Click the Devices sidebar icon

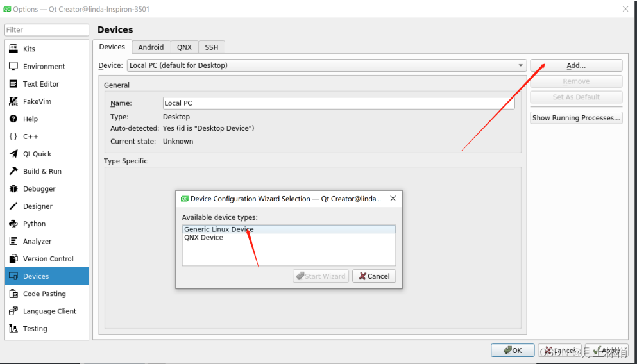point(13,276)
